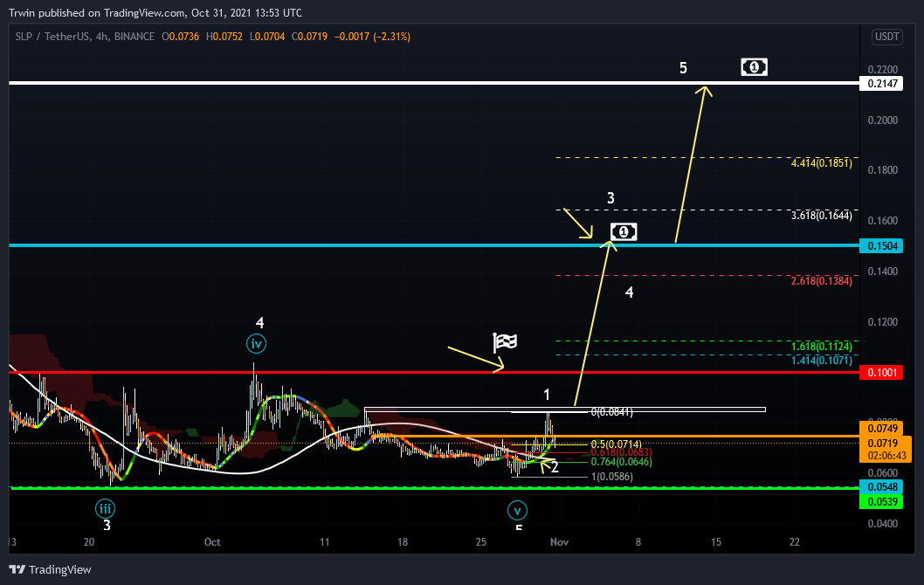Click the 0.1800 price axis tick

pos(883,170)
